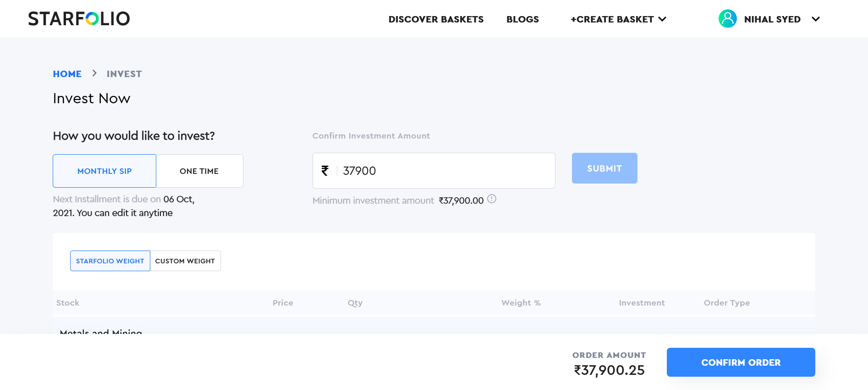Image resolution: width=868 pixels, height=390 pixels.
Task: Click the investment amount input showing 37900
Action: pos(434,170)
